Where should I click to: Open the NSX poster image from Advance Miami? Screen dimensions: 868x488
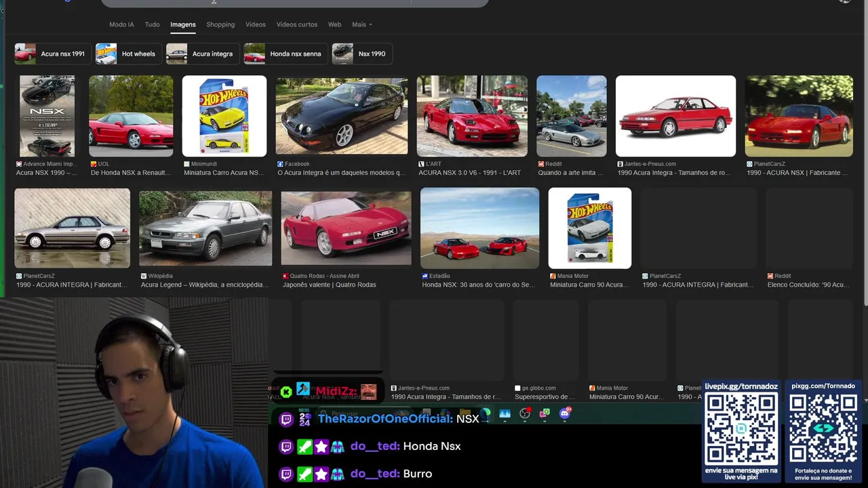[x=47, y=116]
